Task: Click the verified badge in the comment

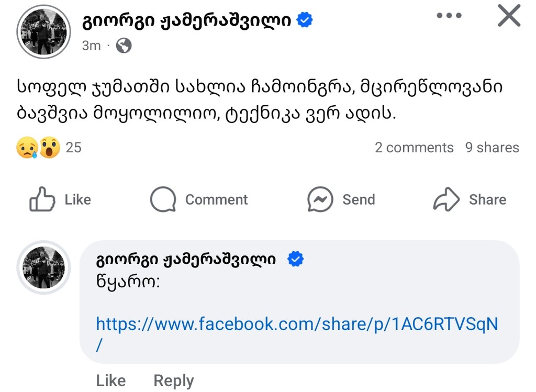Action: point(296,258)
